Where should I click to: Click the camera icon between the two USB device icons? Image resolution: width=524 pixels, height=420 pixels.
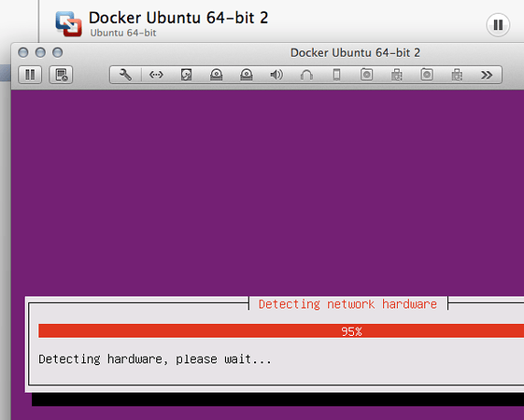427,75
